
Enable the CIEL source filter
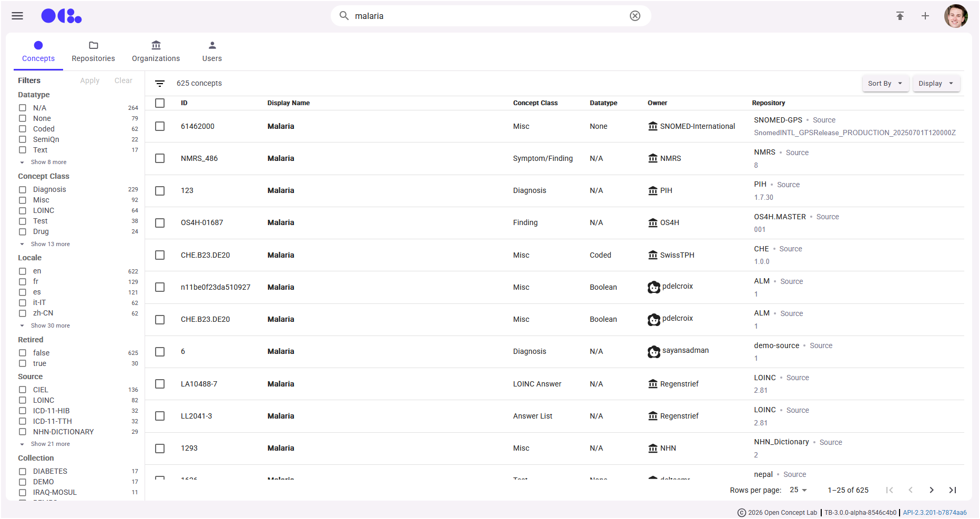coord(23,390)
